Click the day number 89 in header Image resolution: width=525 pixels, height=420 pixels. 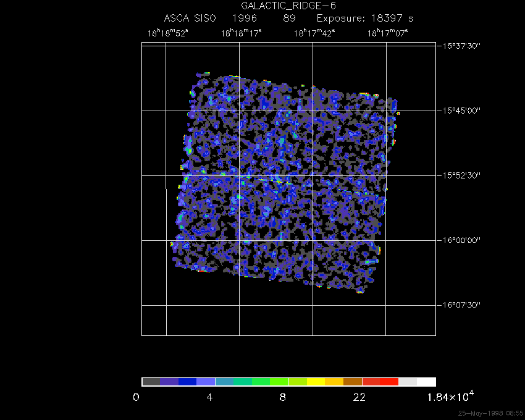pyautogui.click(x=289, y=18)
